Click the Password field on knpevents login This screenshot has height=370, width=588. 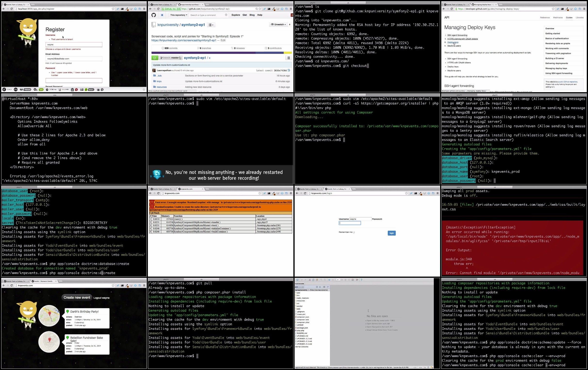[350, 223]
